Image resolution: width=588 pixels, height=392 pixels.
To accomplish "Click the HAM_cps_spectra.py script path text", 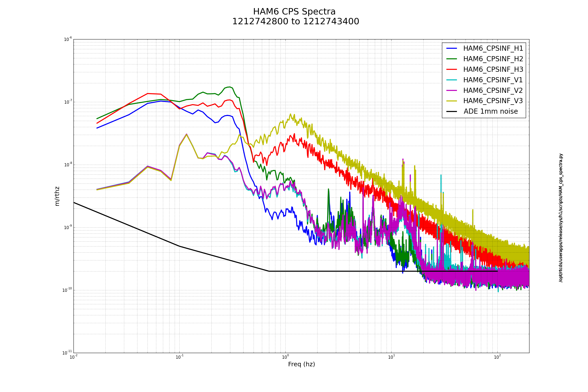I will point(561,218).
